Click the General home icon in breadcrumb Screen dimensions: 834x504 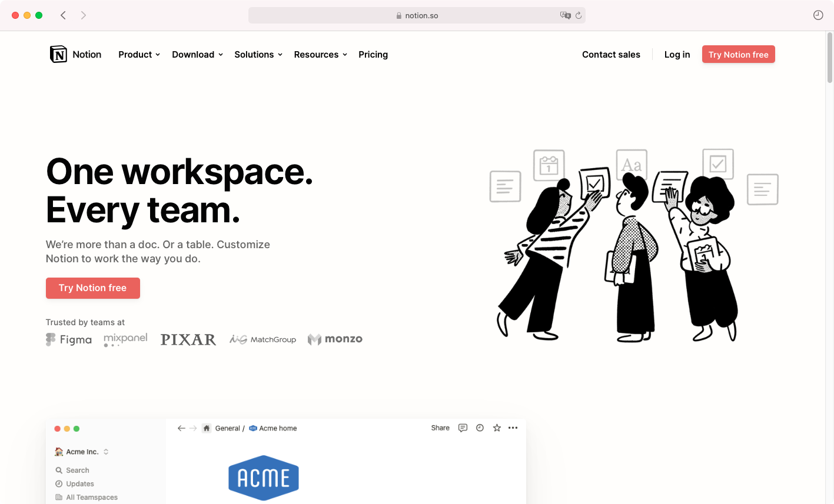tap(207, 428)
